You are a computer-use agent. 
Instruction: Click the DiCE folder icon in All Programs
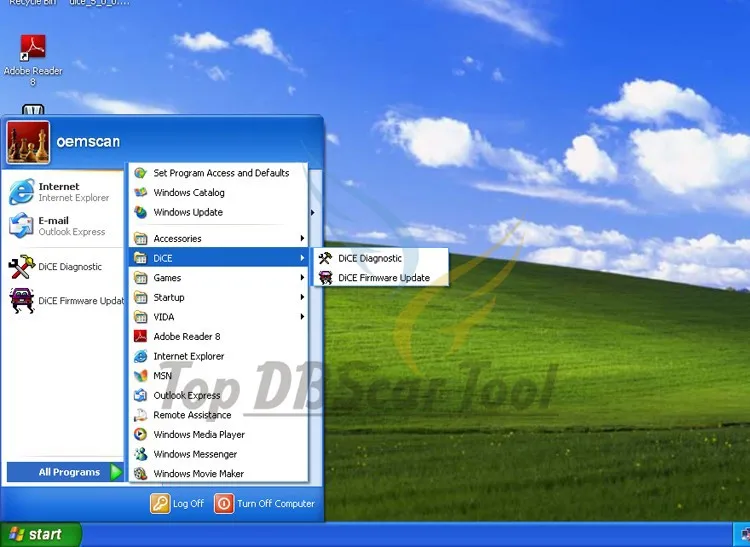[140, 258]
